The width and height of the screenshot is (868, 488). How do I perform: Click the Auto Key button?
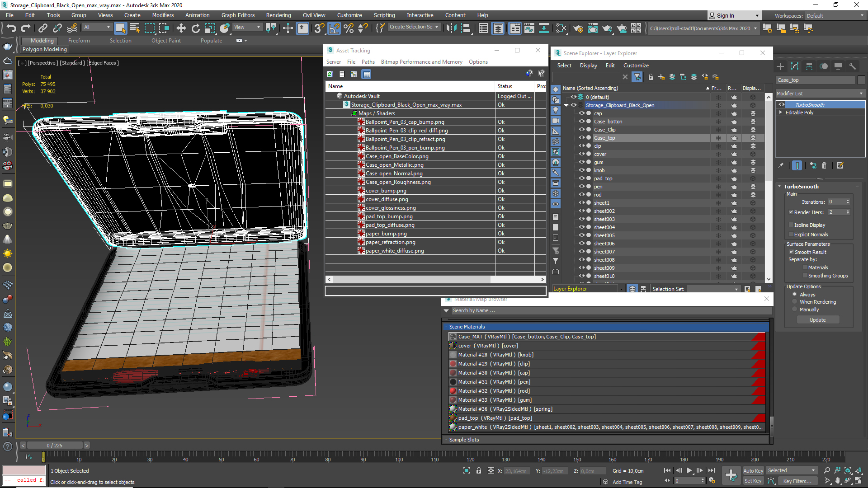753,471
